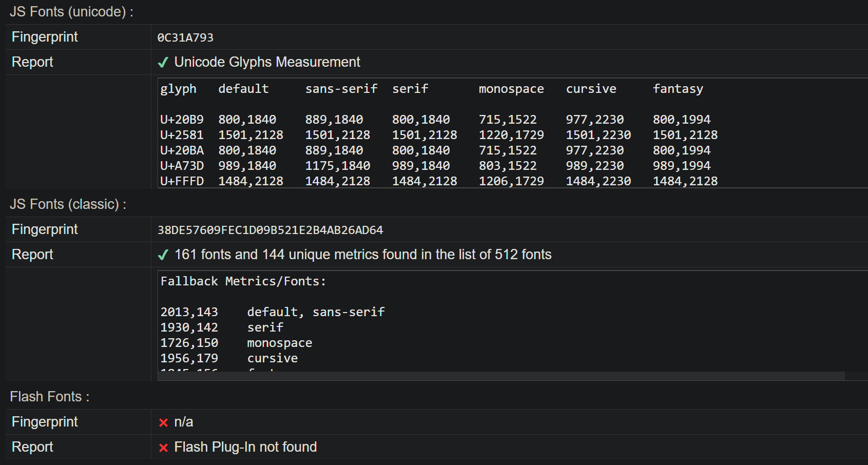
Task: Click the monospace column header in glyph table
Action: [x=511, y=89]
